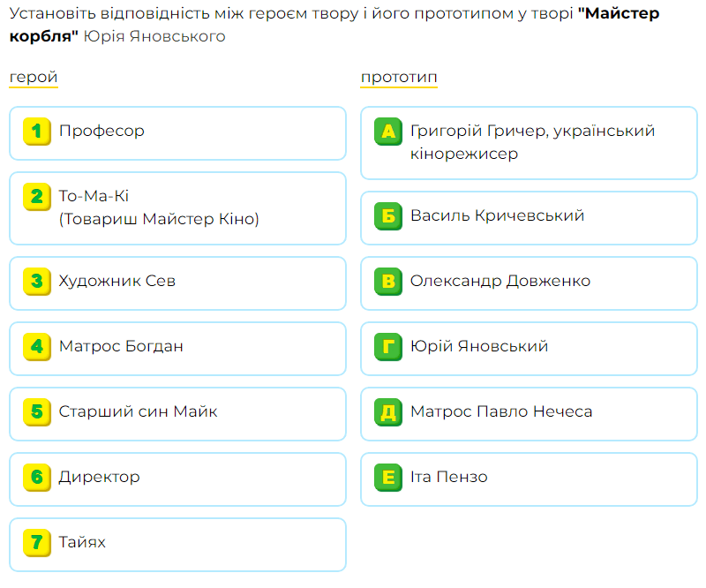Click the yellow number 7 badge
This screenshot has width=706, height=588.
[37, 543]
